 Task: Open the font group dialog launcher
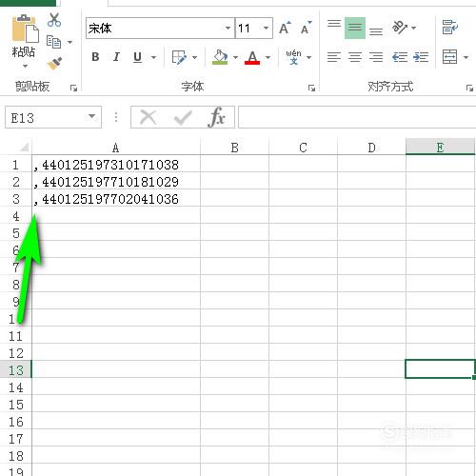[311, 88]
